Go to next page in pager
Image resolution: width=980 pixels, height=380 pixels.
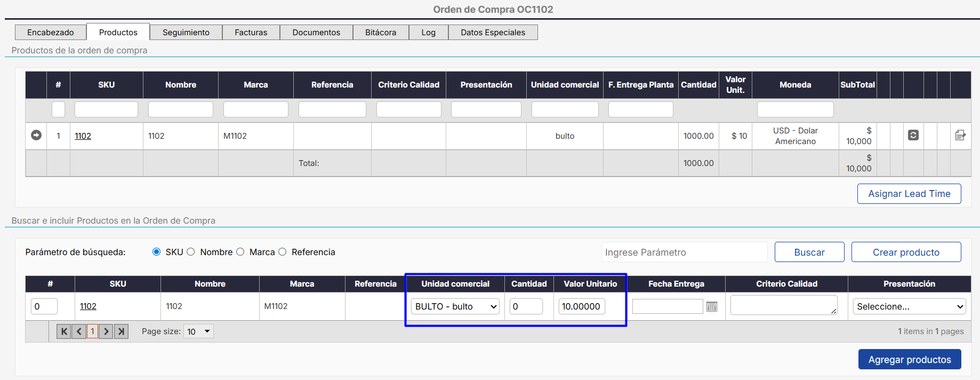tap(106, 331)
